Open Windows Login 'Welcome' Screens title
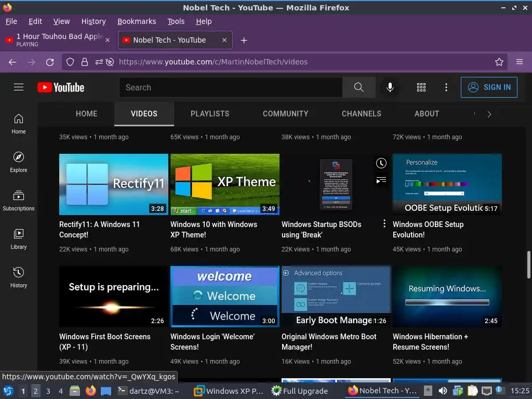This screenshot has width=532, height=399. pyautogui.click(x=212, y=342)
